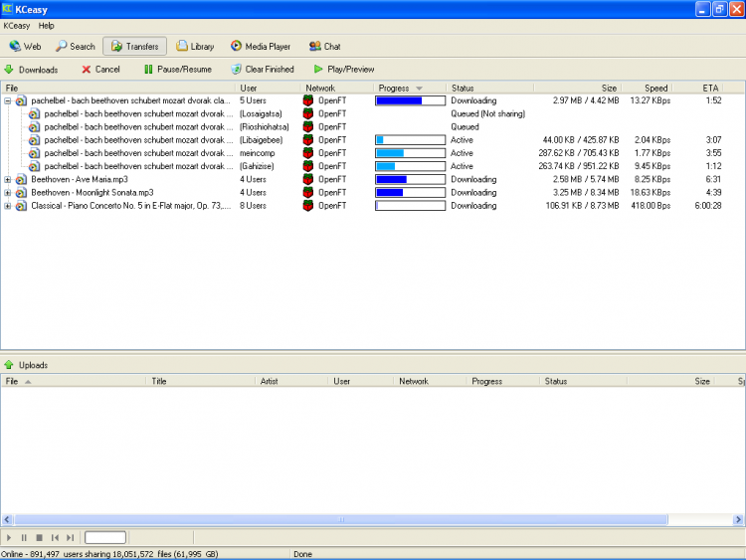
Task: Click the player Pause button
Action: click(24, 538)
